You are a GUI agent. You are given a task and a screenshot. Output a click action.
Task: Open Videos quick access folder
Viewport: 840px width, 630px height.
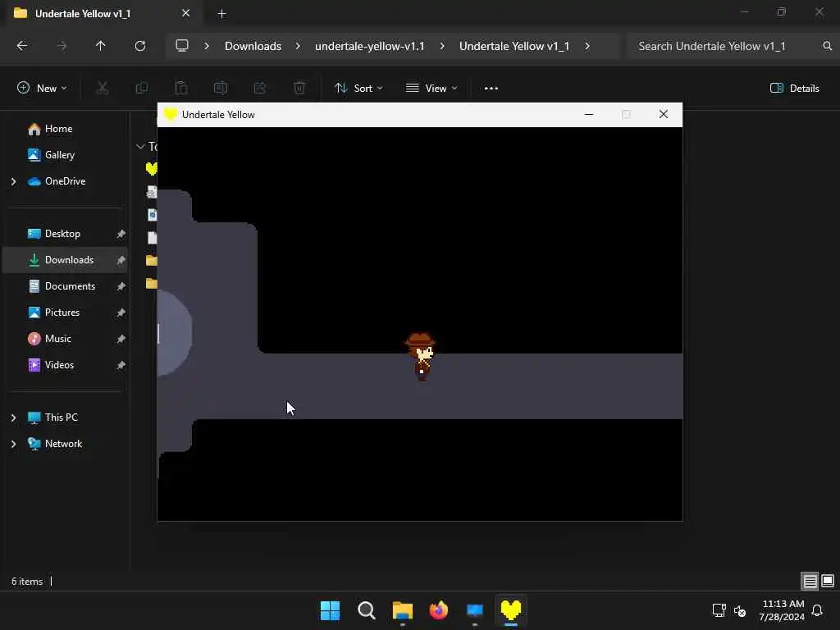[x=59, y=365]
